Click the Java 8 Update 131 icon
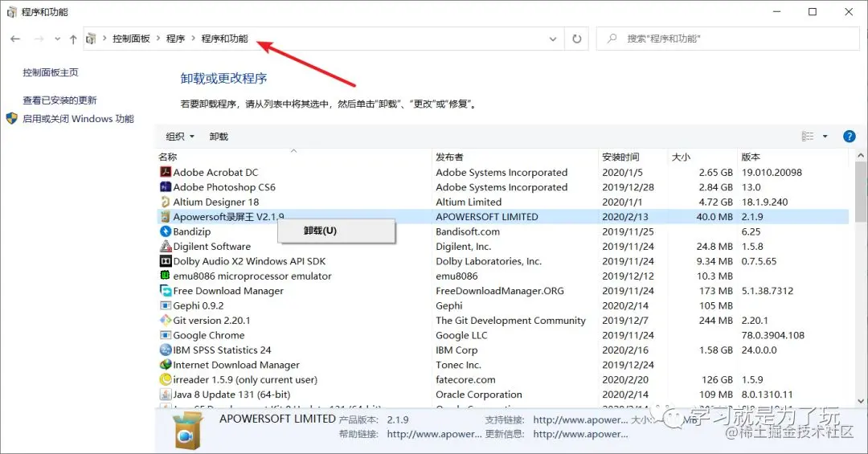868x454 pixels. (x=165, y=395)
